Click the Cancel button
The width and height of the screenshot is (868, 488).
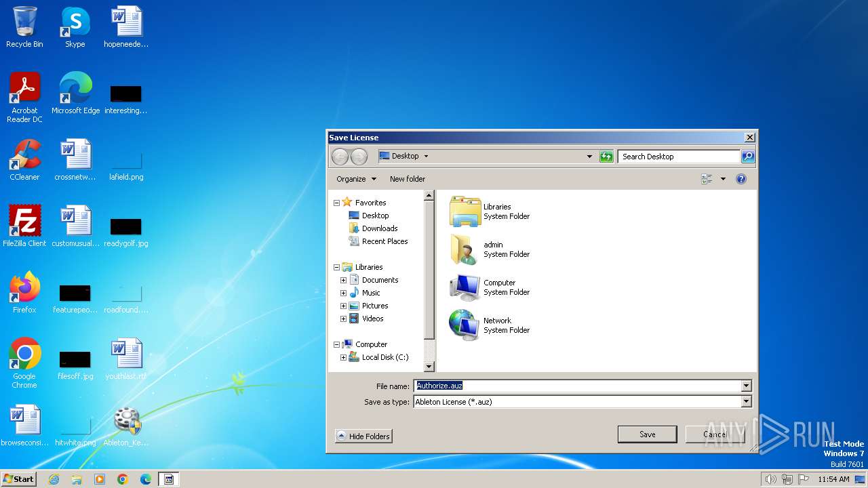click(715, 434)
